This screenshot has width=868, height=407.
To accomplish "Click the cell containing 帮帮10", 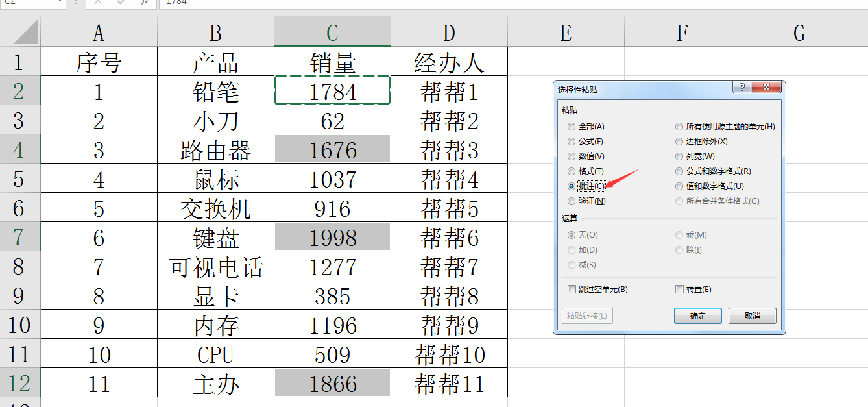I will click(449, 353).
